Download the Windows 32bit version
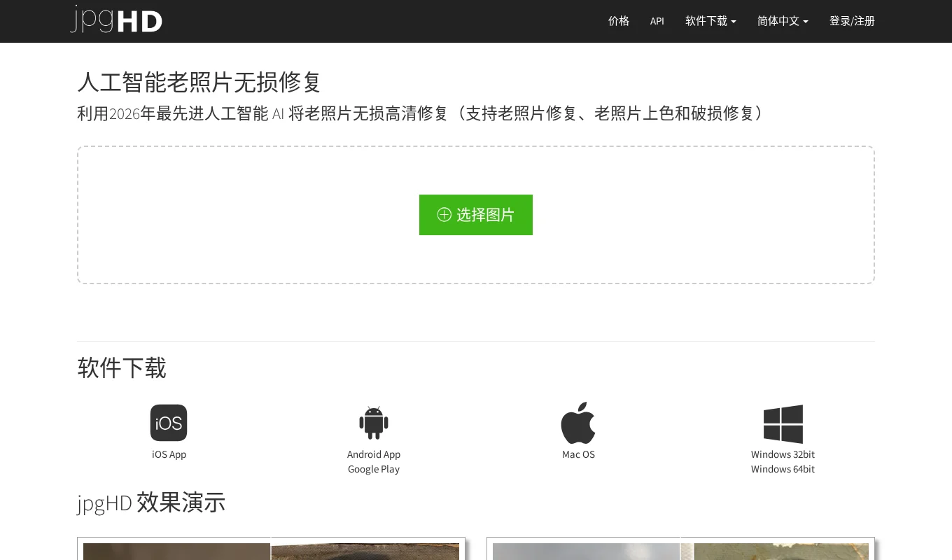Screen dimensions: 952x560 tap(783, 454)
